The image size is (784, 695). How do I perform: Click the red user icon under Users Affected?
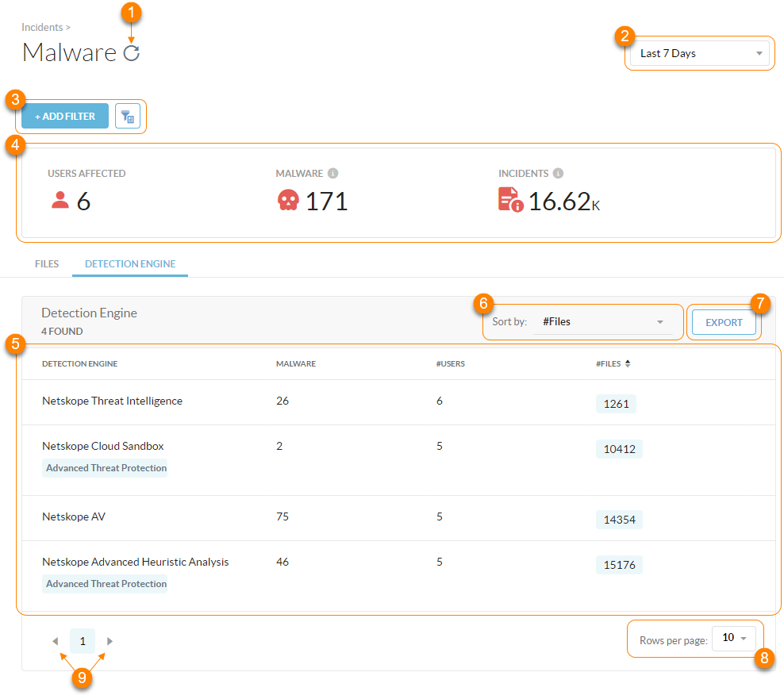[x=60, y=200]
